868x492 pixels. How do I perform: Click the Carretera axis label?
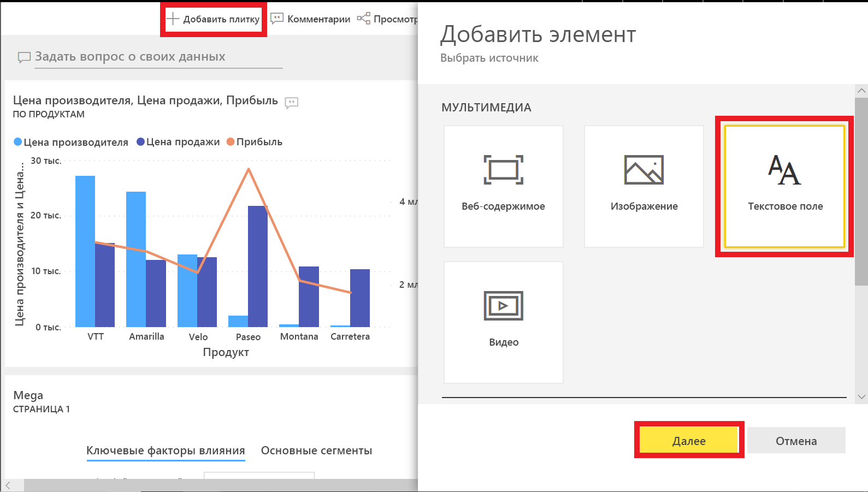pyautogui.click(x=350, y=336)
